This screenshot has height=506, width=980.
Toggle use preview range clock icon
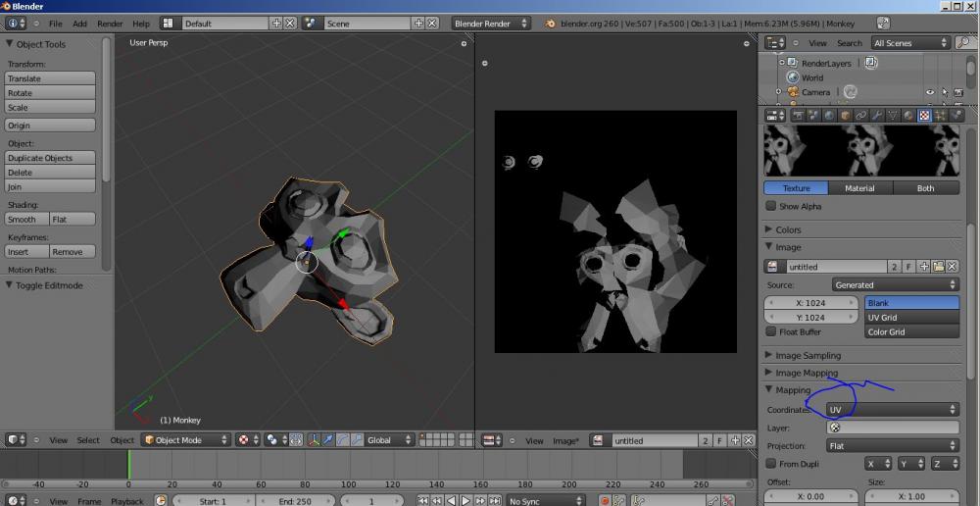point(162,500)
